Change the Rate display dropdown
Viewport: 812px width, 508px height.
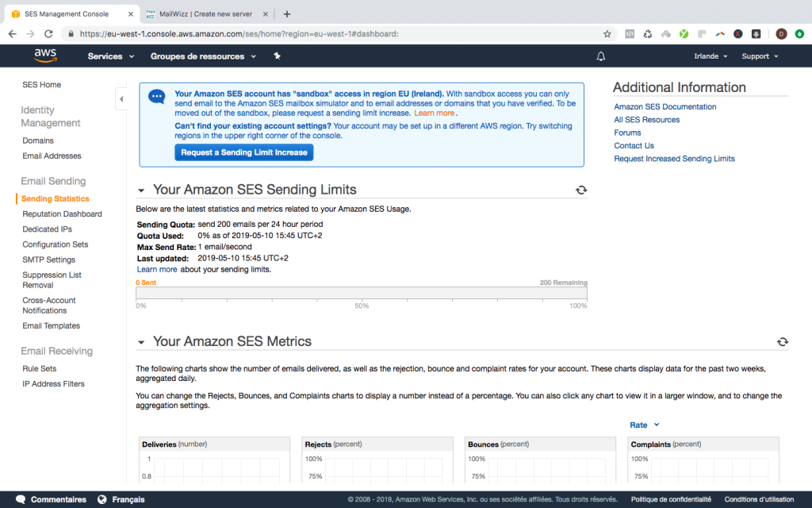point(644,425)
